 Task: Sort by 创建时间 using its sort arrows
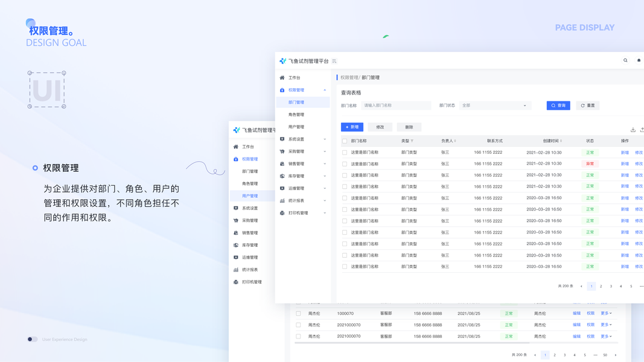click(561, 141)
